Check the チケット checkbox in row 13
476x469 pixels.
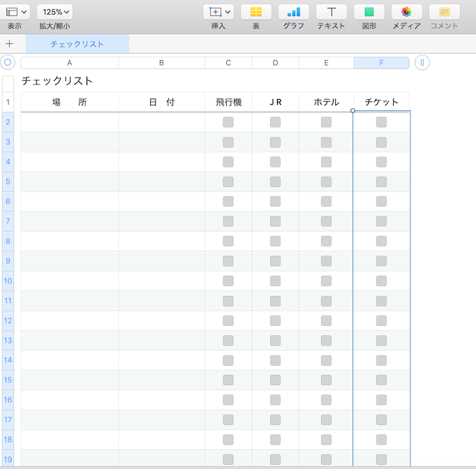[x=381, y=341]
